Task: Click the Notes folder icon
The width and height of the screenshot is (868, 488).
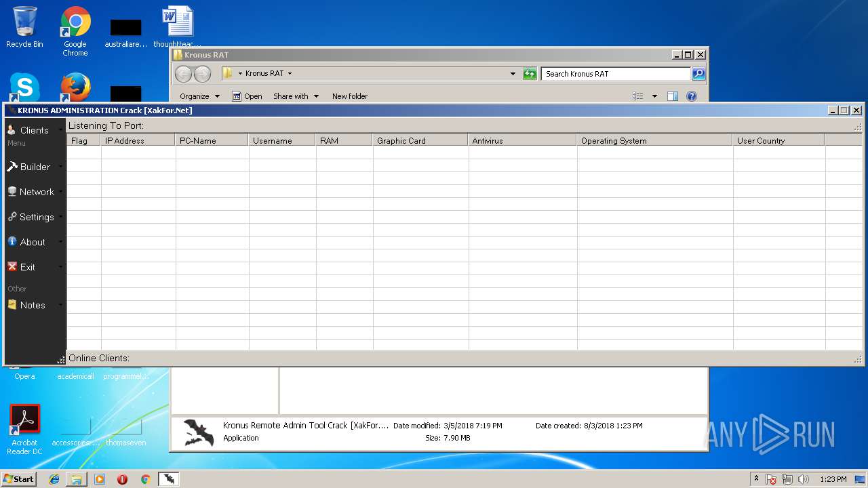Action: (12, 305)
